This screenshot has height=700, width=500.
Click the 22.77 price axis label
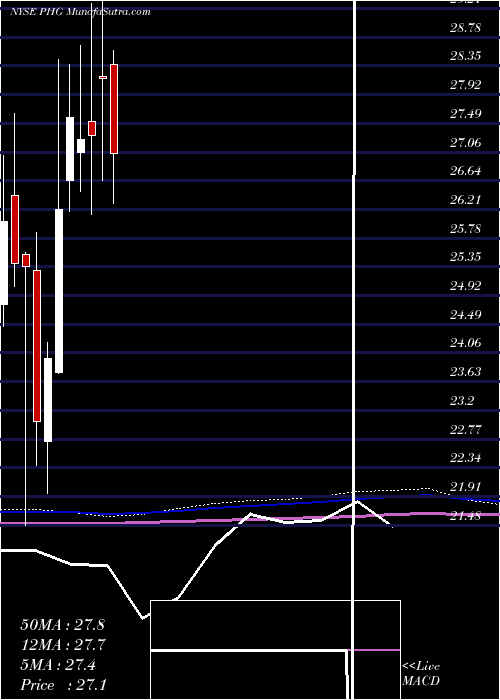(x=465, y=429)
